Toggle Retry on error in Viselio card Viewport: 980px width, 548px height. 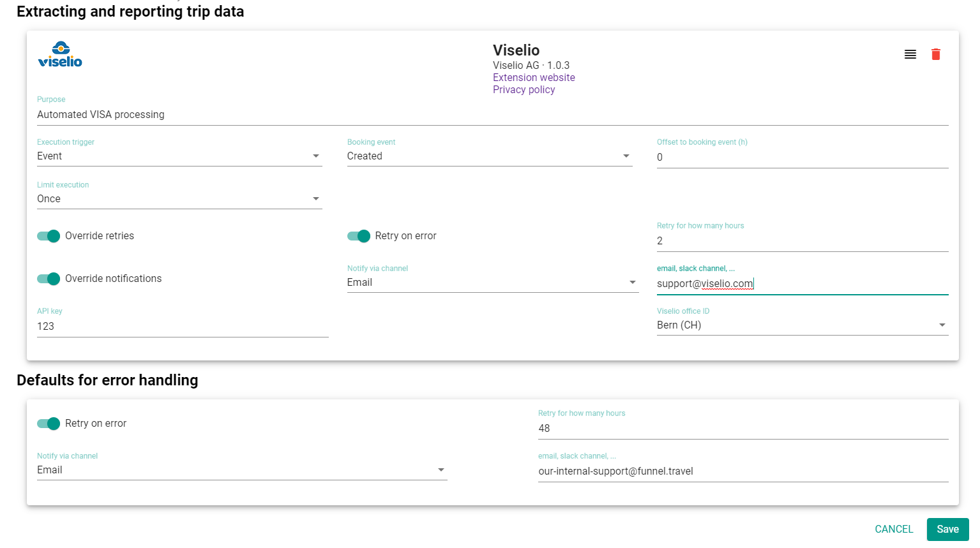pyautogui.click(x=359, y=236)
